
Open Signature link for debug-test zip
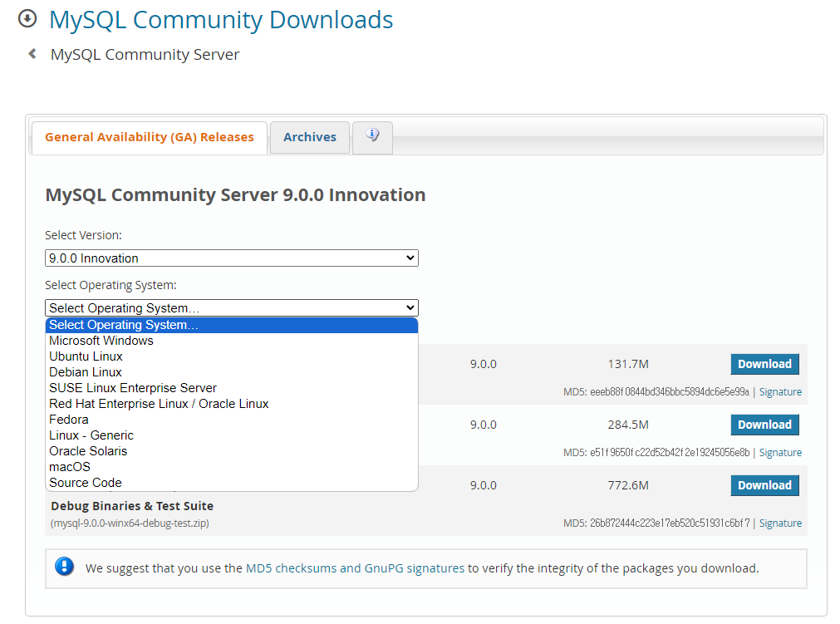pyautogui.click(x=780, y=523)
